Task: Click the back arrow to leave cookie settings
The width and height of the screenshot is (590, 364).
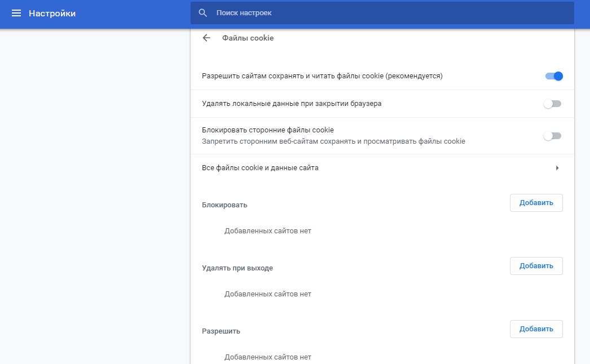Action: tap(206, 38)
